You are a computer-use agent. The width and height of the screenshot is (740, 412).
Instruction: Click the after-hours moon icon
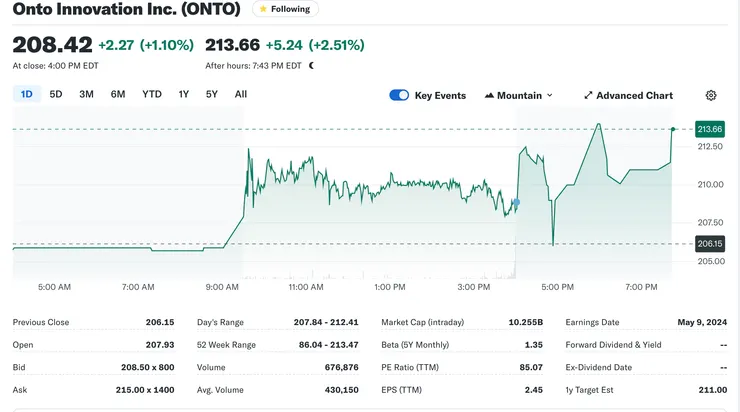click(x=312, y=65)
